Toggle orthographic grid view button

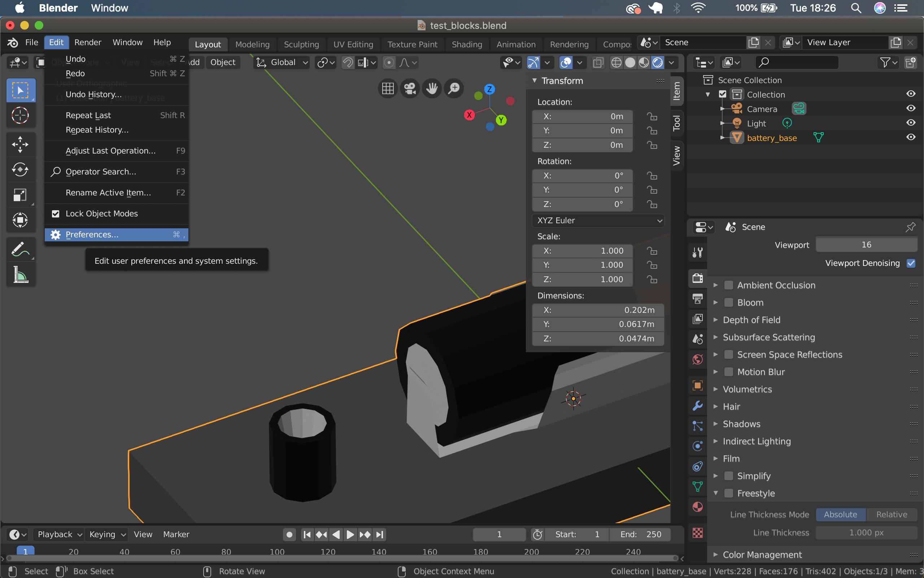[x=388, y=89]
